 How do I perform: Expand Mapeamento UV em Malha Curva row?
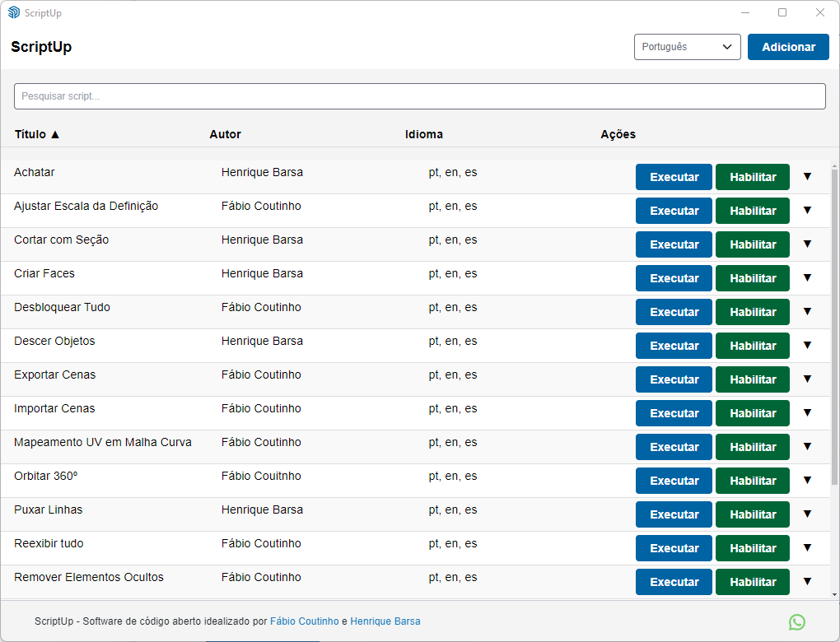[807, 447]
